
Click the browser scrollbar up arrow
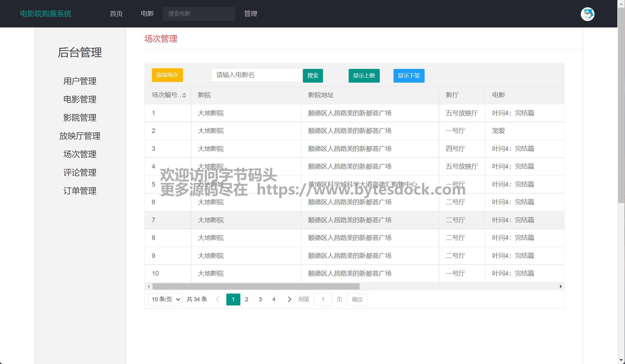pos(621,3)
